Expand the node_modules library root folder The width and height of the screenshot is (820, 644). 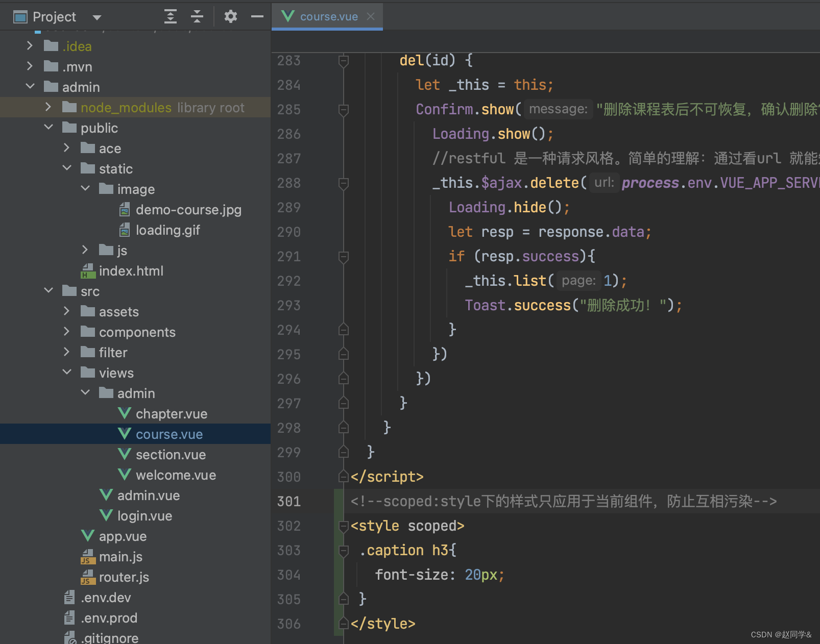[48, 107]
